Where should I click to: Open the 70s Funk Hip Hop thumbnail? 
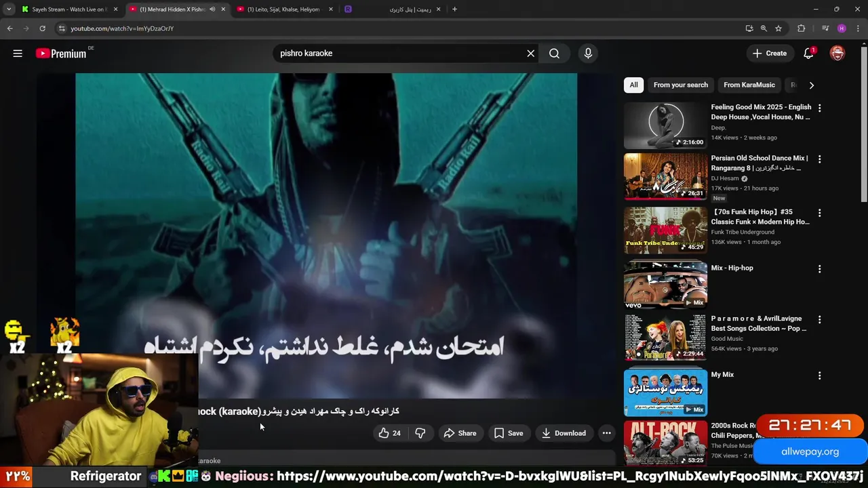tap(665, 230)
